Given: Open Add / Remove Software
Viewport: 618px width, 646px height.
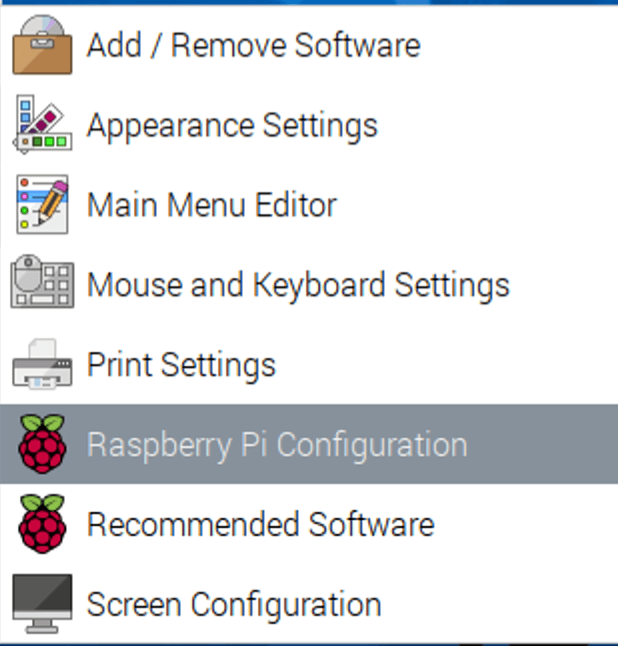Looking at the screenshot, I should point(309,44).
